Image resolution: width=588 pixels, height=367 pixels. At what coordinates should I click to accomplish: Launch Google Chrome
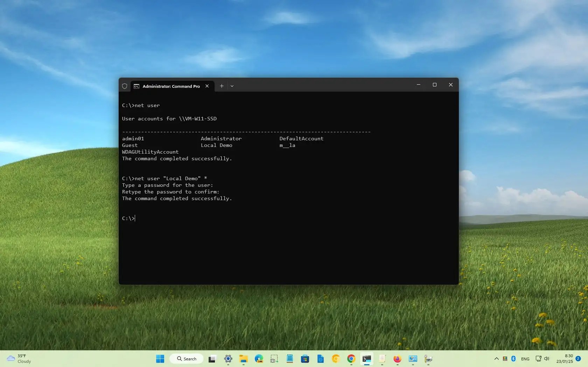coord(351,359)
